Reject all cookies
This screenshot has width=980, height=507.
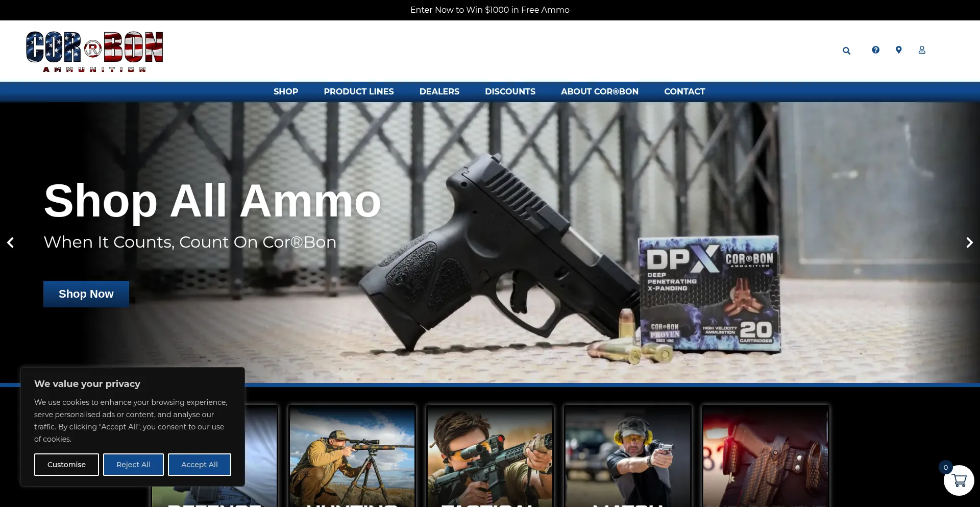point(133,465)
